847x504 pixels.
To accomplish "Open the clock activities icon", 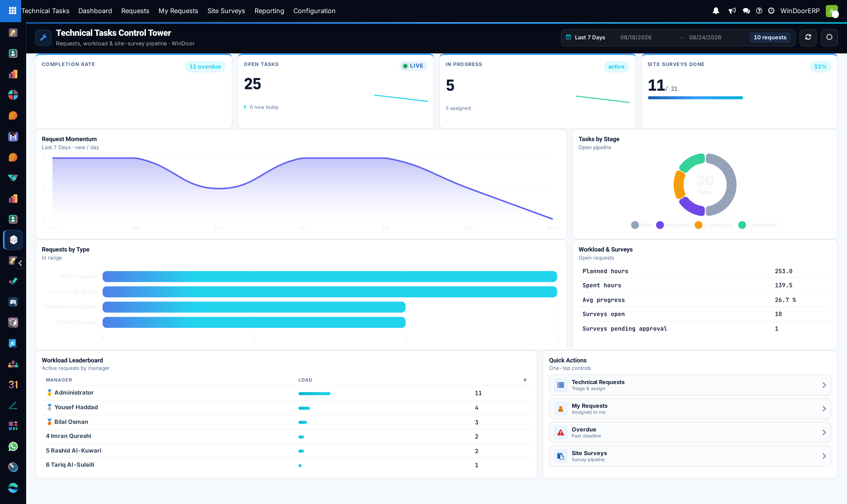I will (x=771, y=11).
